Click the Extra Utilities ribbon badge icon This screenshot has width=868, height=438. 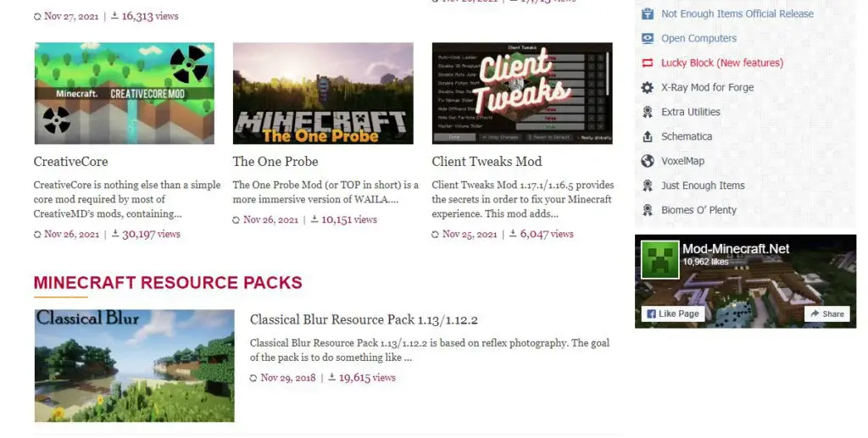(x=647, y=112)
